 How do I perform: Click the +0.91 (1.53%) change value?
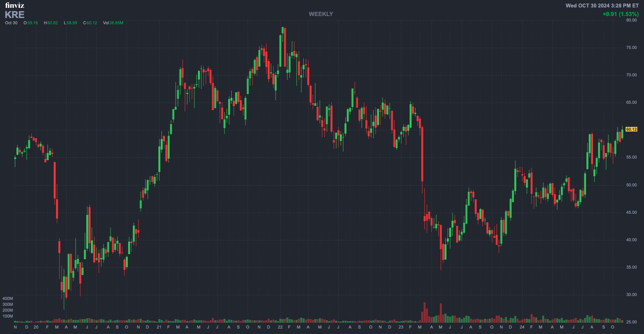coord(620,14)
